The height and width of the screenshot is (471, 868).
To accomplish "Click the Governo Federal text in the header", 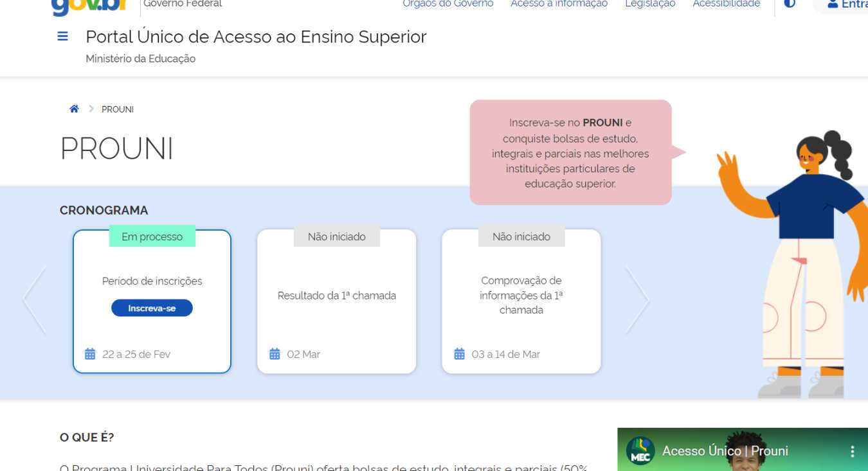I will pyautogui.click(x=183, y=4).
